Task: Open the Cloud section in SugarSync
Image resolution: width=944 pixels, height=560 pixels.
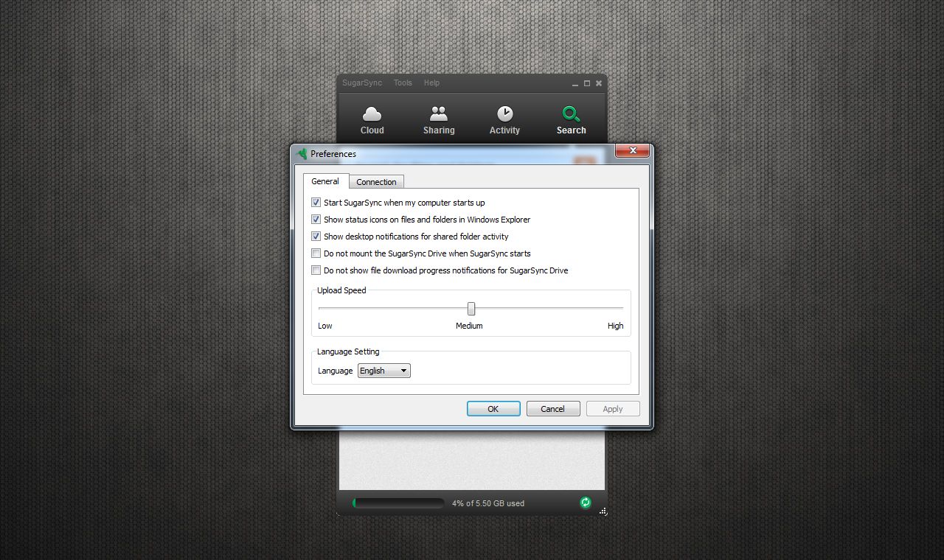Action: pos(372,121)
